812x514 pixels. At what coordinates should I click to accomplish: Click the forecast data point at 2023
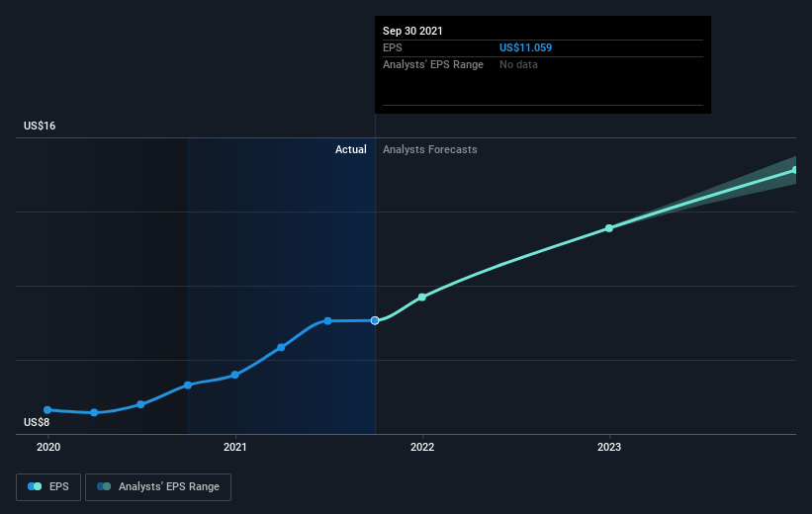click(x=609, y=228)
